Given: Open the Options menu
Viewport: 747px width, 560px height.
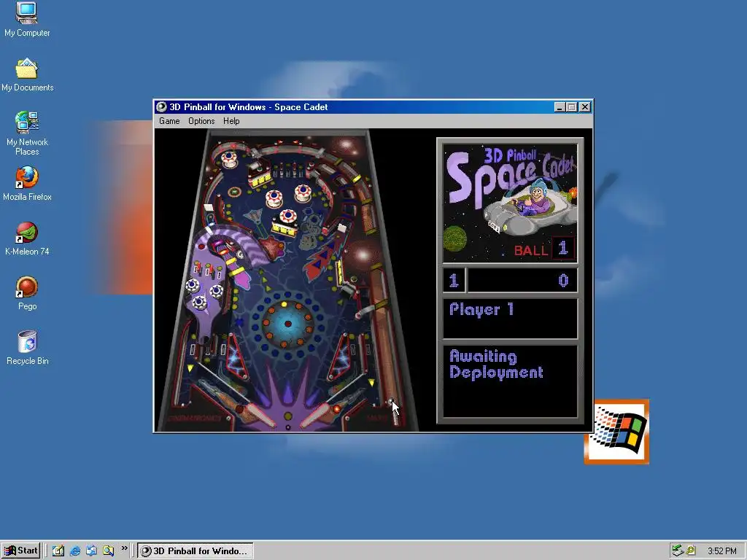Looking at the screenshot, I should click(201, 121).
